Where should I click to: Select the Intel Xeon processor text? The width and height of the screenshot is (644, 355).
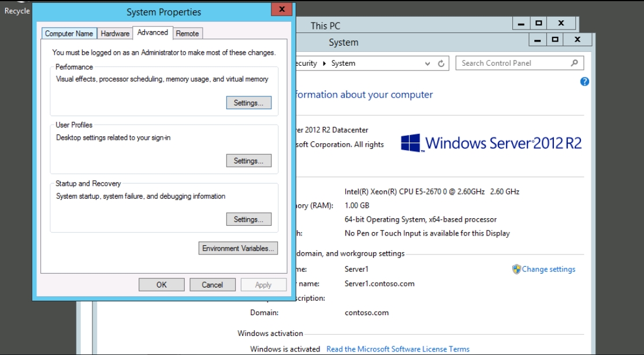pyautogui.click(x=432, y=192)
